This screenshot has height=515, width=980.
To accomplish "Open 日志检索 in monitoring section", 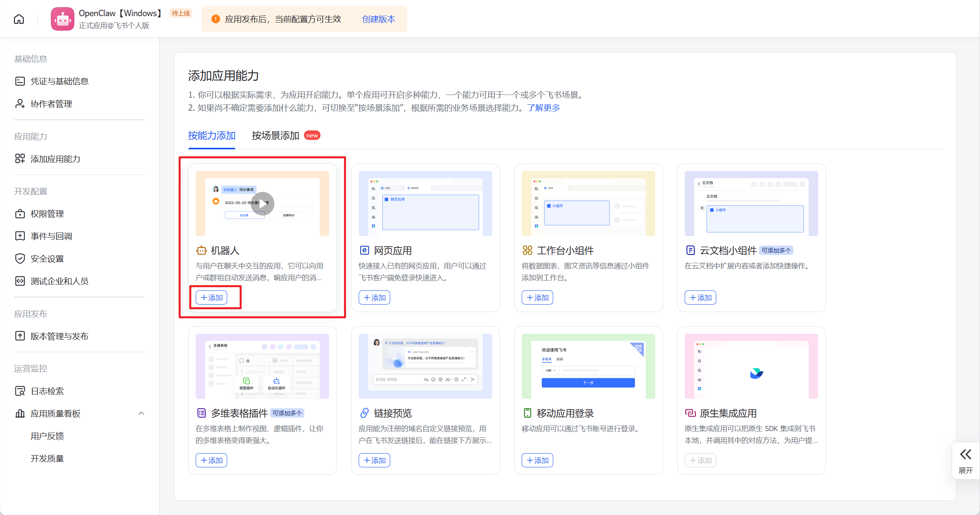I will (x=47, y=391).
